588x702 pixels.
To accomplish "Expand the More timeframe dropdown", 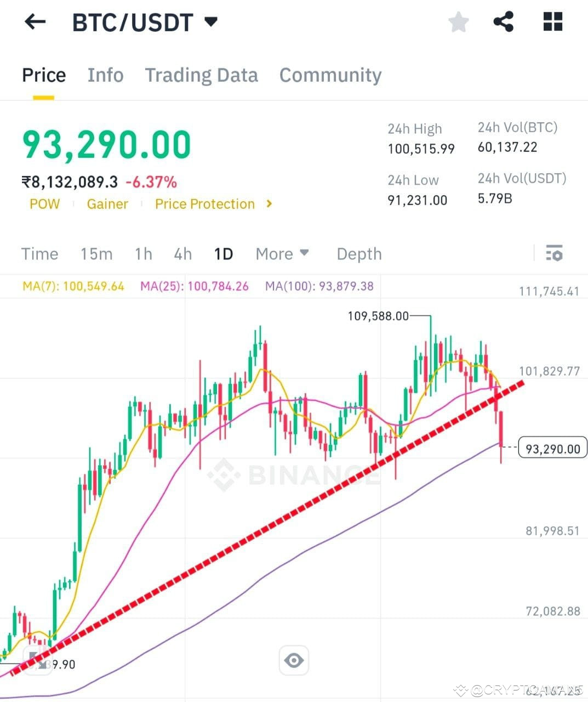I will 282,254.
